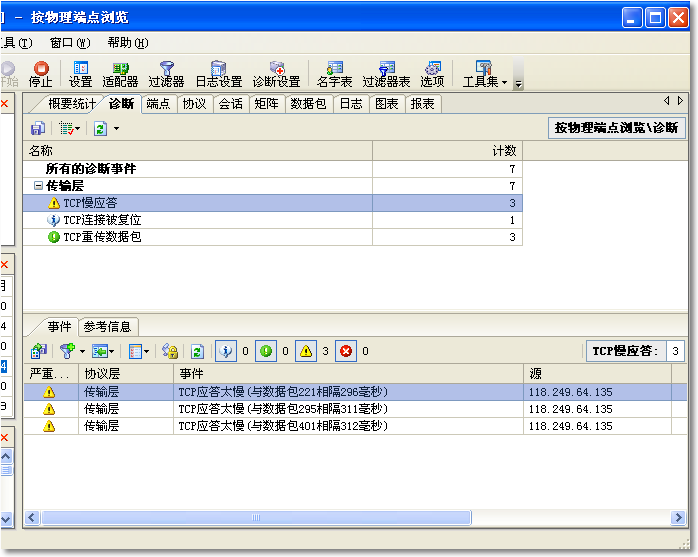Open the 工具集 toolset dropdown
The image size is (698, 557).
pyautogui.click(x=485, y=74)
